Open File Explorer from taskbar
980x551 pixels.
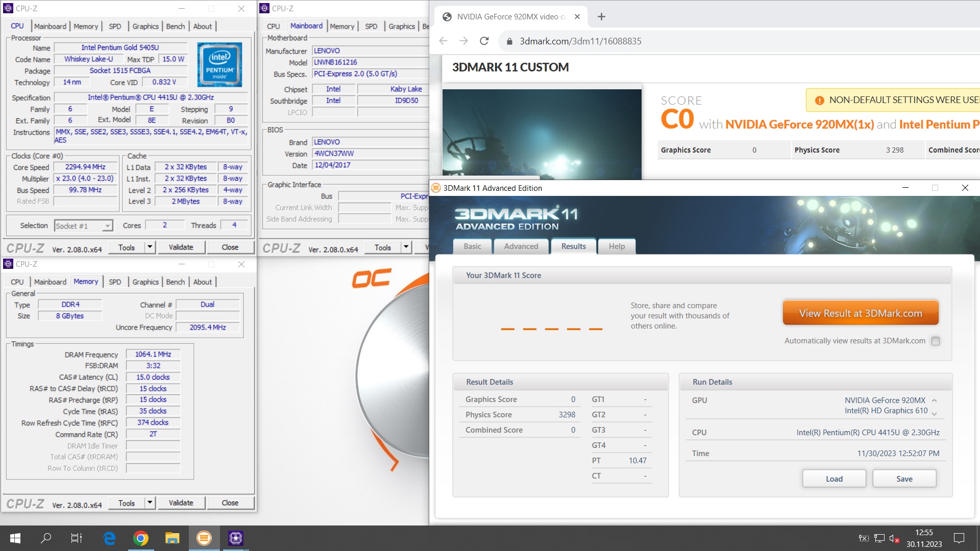click(x=173, y=538)
